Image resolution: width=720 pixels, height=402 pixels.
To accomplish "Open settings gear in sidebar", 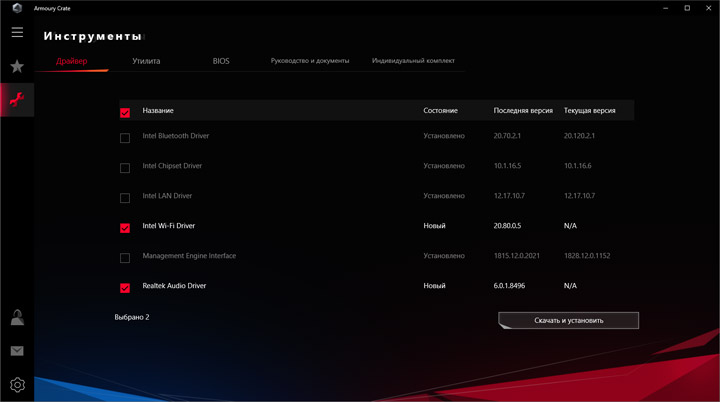I will coord(17,385).
